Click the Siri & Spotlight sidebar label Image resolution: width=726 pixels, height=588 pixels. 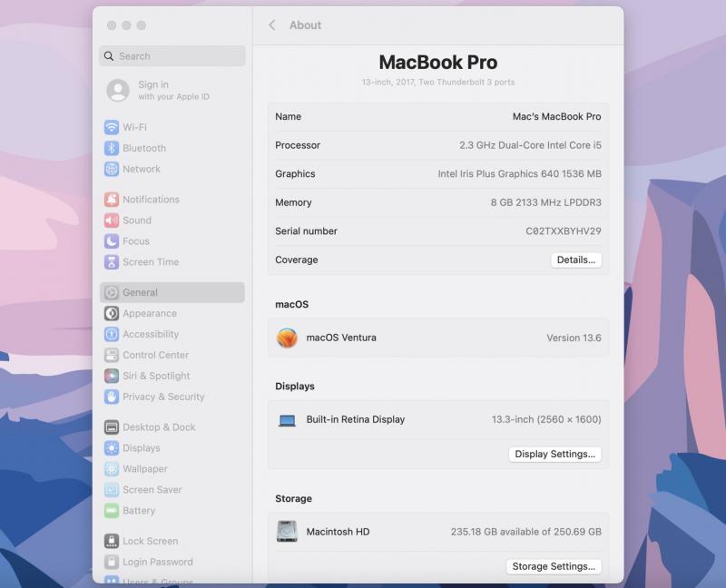156,376
